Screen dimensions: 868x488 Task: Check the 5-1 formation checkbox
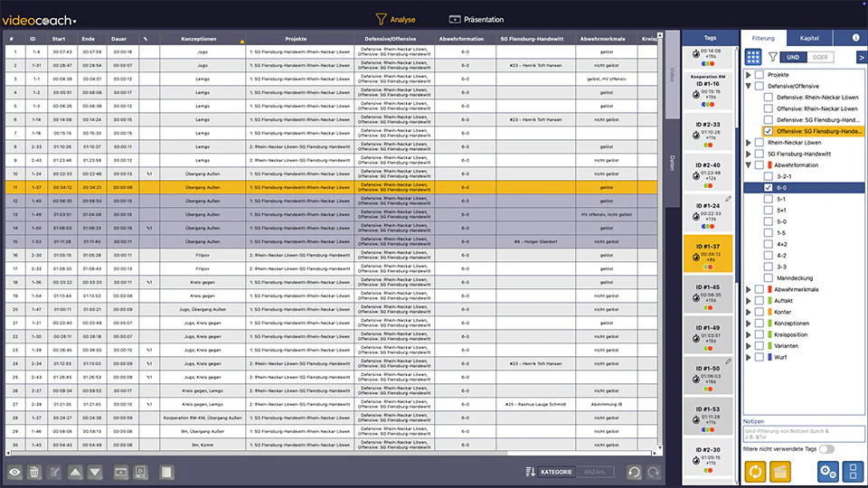tap(769, 199)
